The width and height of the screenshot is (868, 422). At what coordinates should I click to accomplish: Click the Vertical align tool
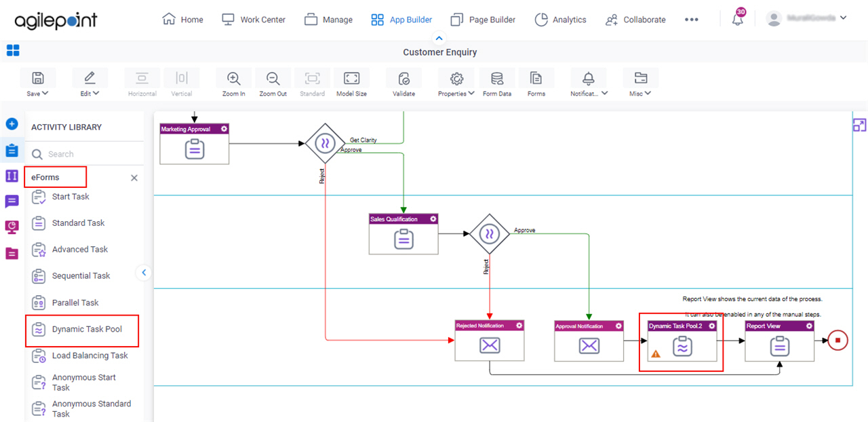coord(182,83)
